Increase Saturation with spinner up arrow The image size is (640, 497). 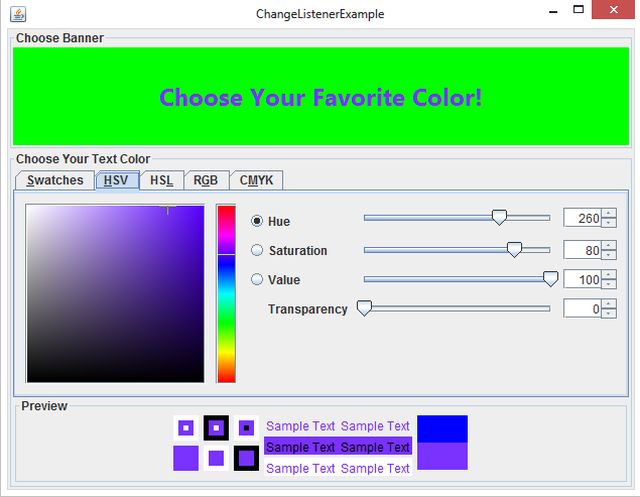tap(609, 245)
